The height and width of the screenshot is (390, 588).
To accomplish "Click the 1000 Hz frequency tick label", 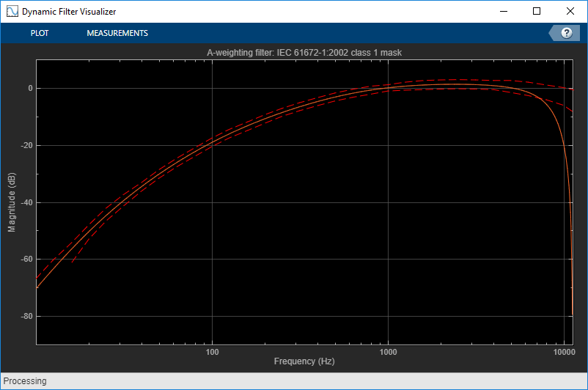I will 388,352.
